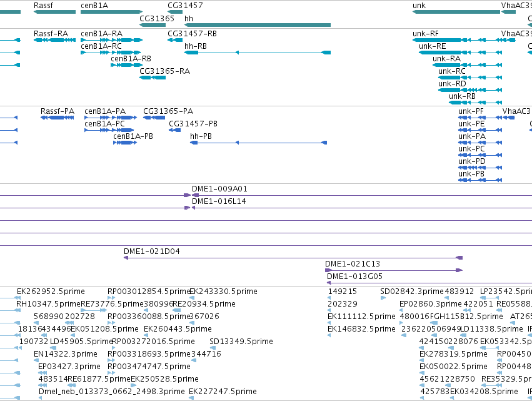Select the Rassf gene feature
Image resolution: width=532 pixels, height=401 pixels.
click(54, 12)
